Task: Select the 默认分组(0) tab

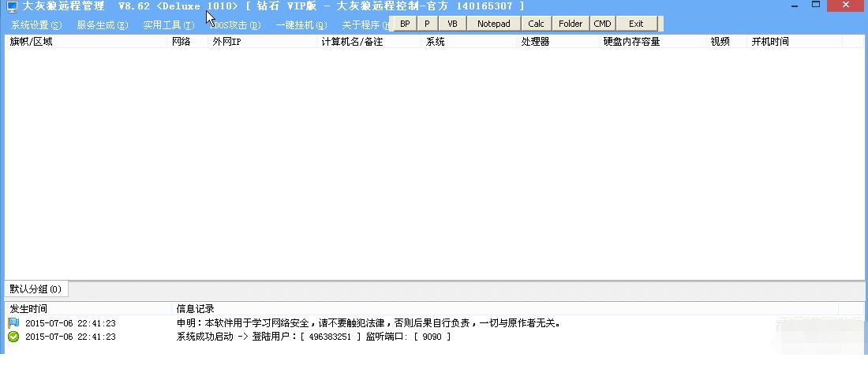Action: [36, 289]
